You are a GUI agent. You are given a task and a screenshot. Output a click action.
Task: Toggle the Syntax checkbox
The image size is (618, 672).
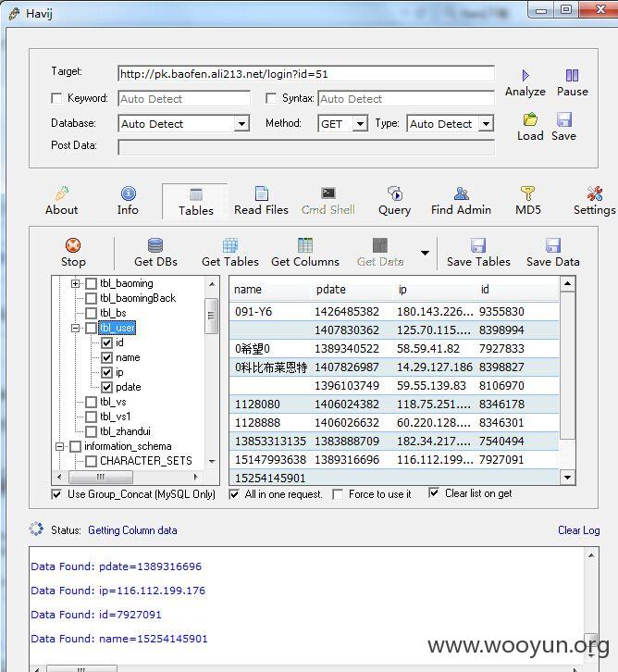coord(271,98)
